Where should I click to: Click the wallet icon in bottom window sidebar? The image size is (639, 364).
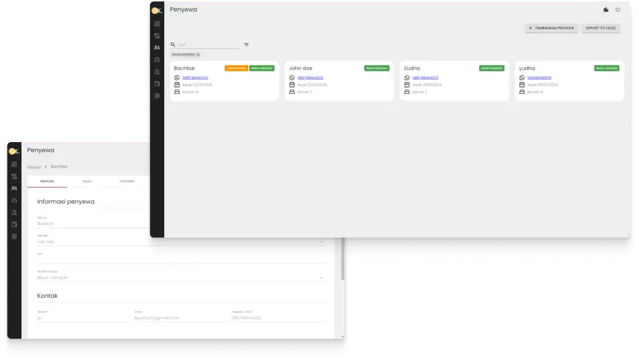coord(14,224)
